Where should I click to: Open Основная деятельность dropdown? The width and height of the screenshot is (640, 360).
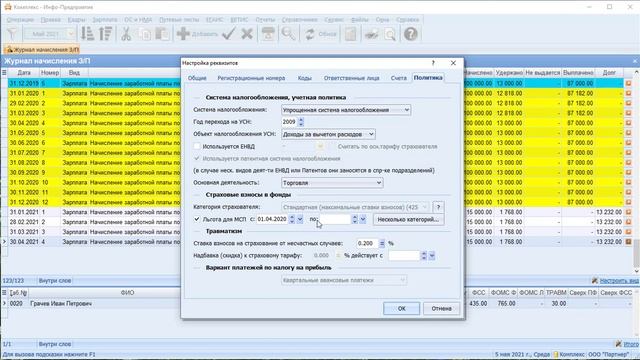point(379,183)
